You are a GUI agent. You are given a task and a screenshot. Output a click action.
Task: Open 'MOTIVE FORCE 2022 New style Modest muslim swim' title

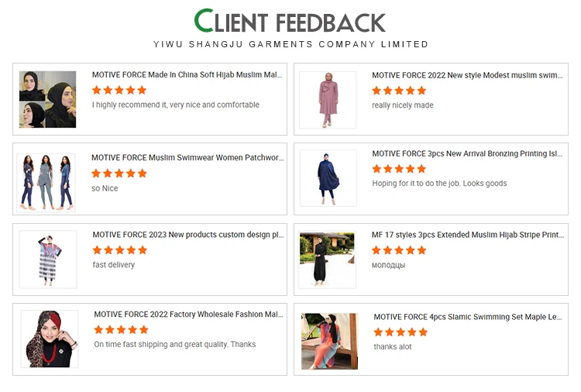pyautogui.click(x=467, y=75)
